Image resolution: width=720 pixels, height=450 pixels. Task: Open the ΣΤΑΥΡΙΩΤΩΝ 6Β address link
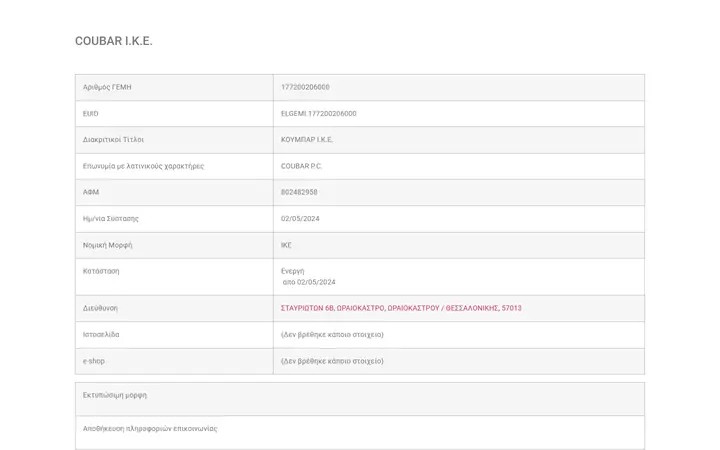pos(401,308)
